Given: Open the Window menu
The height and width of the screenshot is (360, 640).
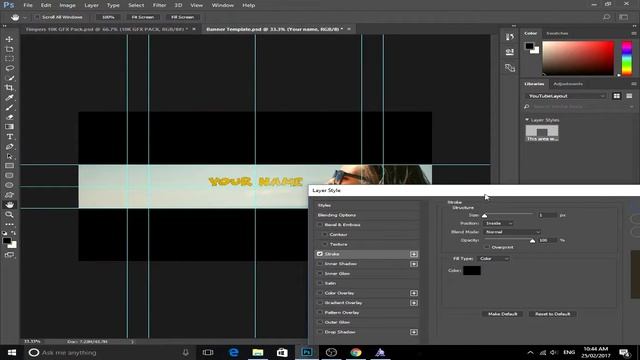Looking at the screenshot, I should coord(223,5).
